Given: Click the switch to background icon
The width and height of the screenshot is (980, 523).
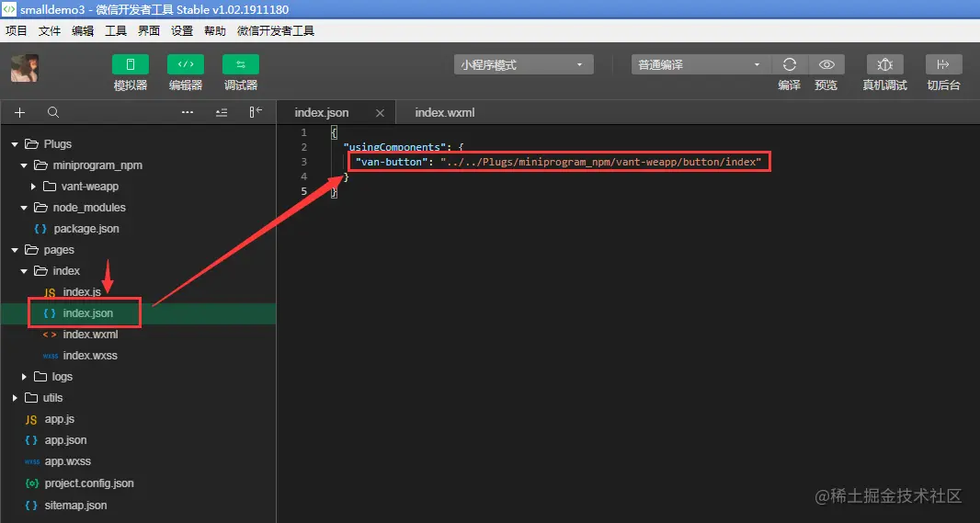Looking at the screenshot, I should coord(943,64).
